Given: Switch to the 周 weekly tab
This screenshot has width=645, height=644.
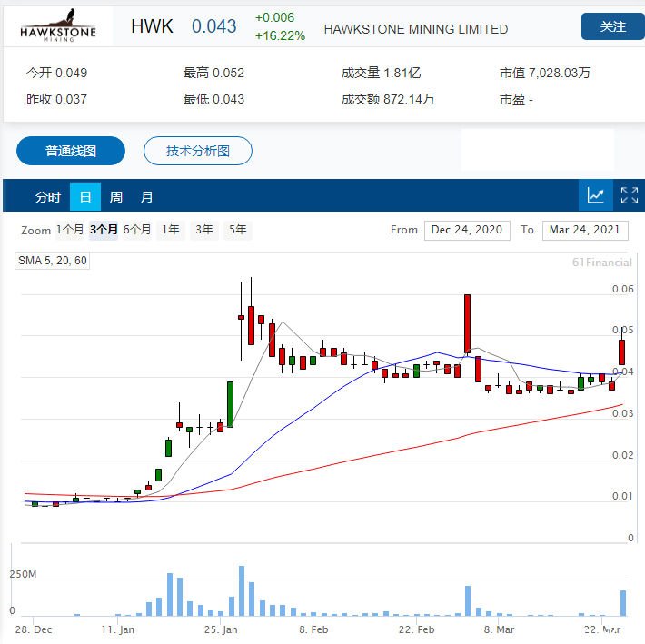Looking at the screenshot, I should 116,197.
